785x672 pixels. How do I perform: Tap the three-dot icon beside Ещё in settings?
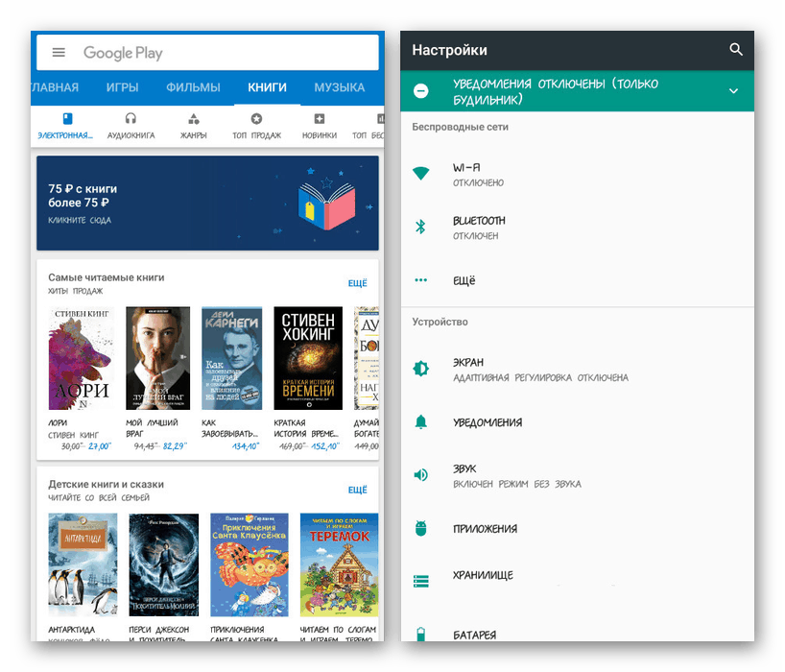pyautogui.click(x=421, y=280)
